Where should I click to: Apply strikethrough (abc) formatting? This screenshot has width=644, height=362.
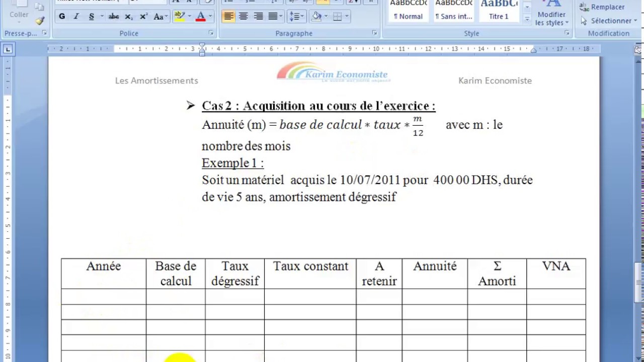[114, 17]
